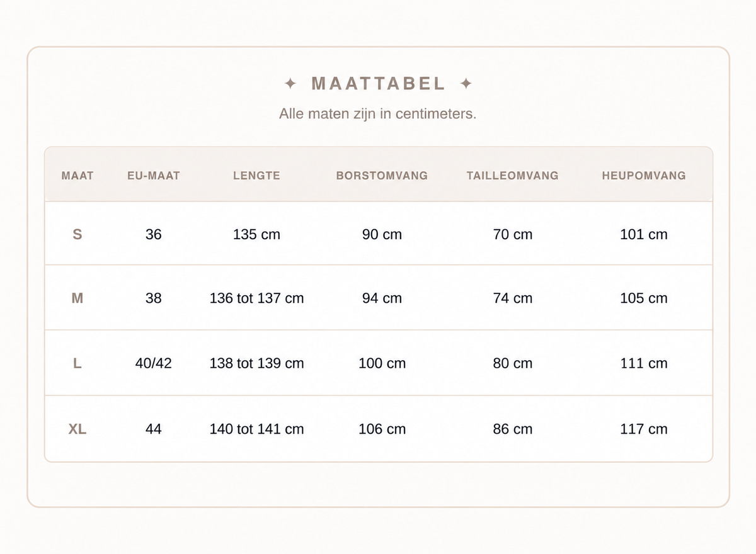
Task: Select the "136 tot 137 cm" length cell
Action: click(256, 298)
